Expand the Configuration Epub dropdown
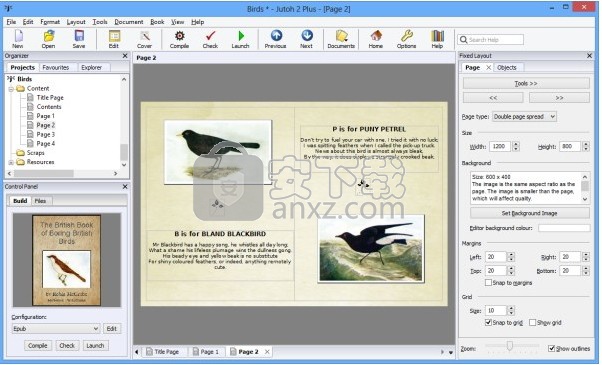Viewport: 602px width, 365px height. pos(56,329)
